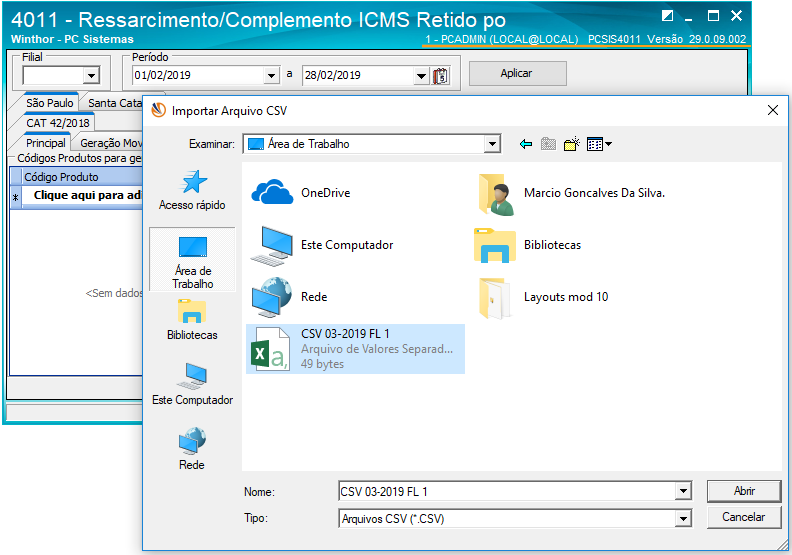Select the Marcio Goncalves Da Silva folder
The image size is (792, 555).
(x=571, y=194)
